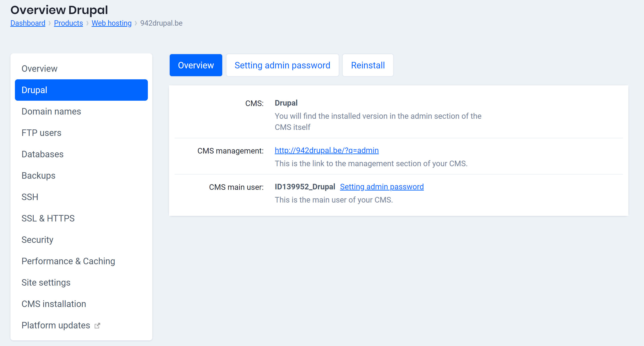Viewport: 644px width, 346px height.
Task: Return to the Dashboard breadcrumb
Action: [28, 23]
